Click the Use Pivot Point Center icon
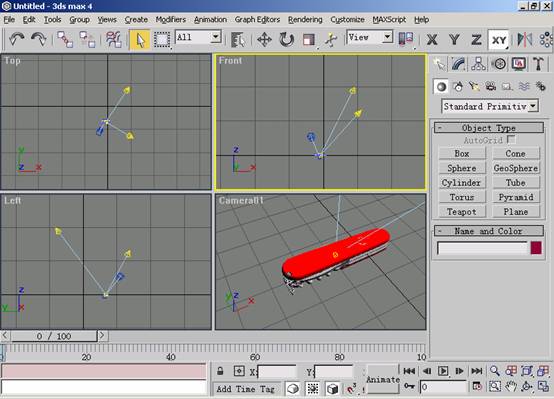Image resolution: width=554 pixels, height=399 pixels. point(406,39)
